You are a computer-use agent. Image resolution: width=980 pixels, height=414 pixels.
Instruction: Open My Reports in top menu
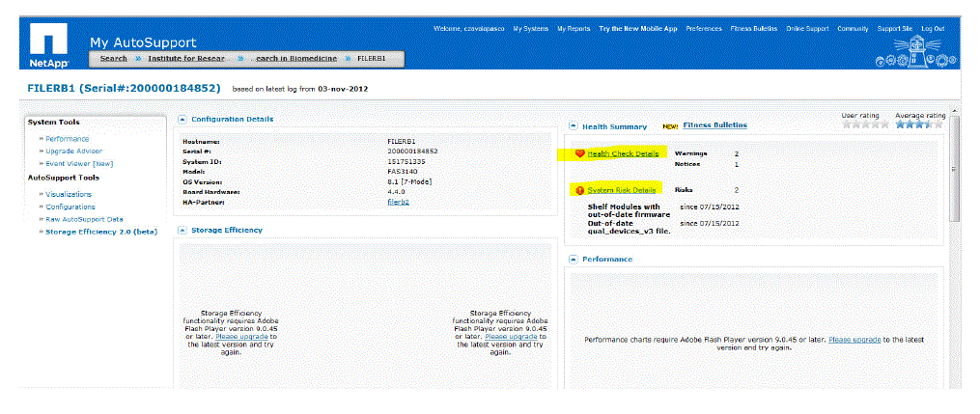574,29
